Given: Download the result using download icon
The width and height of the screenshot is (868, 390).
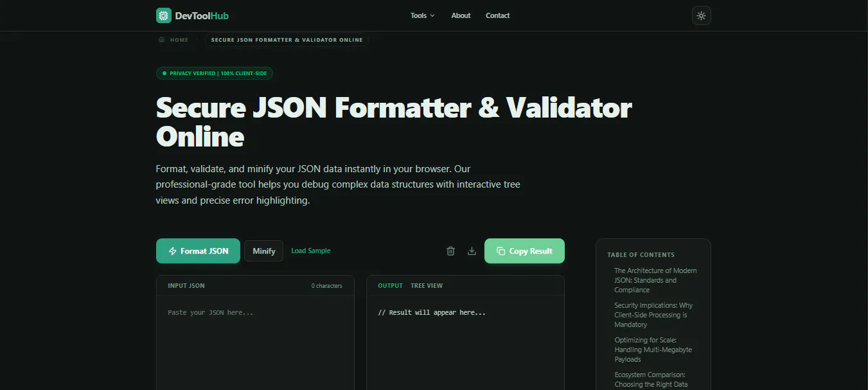Looking at the screenshot, I should tap(472, 251).
